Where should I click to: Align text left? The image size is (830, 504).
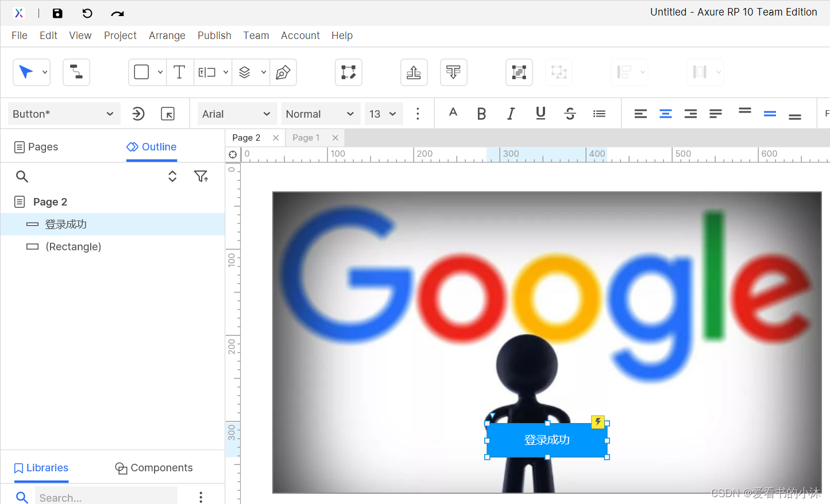pos(640,114)
